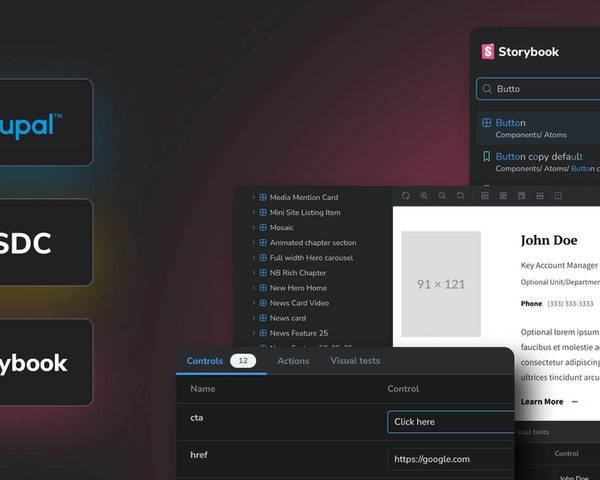The height and width of the screenshot is (480, 600).
Task: Click component icon next to NB Rich Chapter
Action: 263,273
